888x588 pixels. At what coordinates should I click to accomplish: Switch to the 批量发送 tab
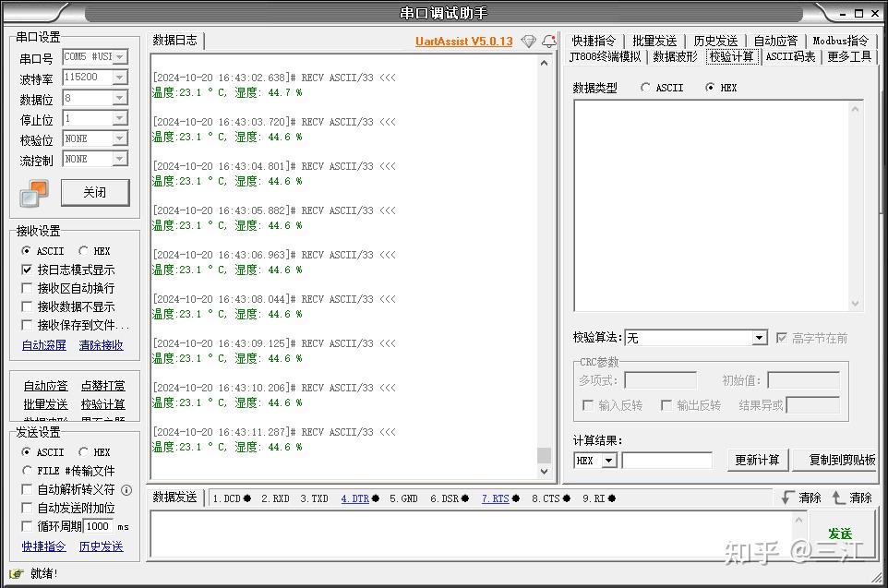pyautogui.click(x=654, y=41)
